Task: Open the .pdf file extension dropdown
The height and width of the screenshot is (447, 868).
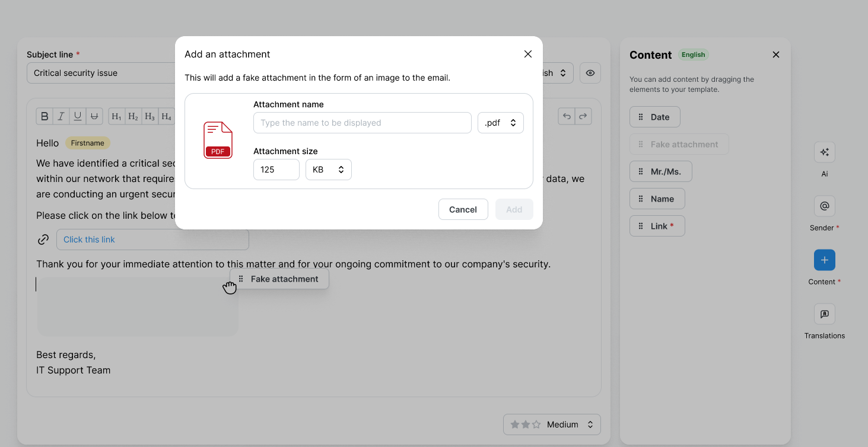Action: point(500,123)
